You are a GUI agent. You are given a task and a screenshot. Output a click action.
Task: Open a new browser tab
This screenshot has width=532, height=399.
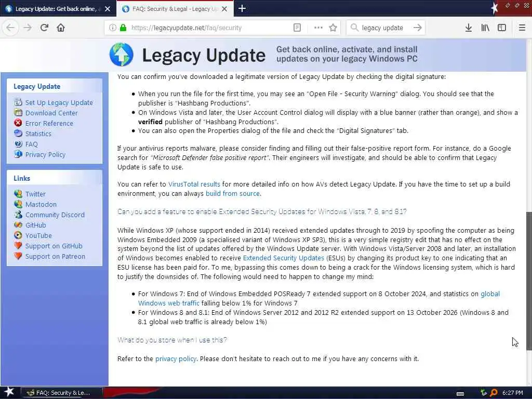[242, 8]
